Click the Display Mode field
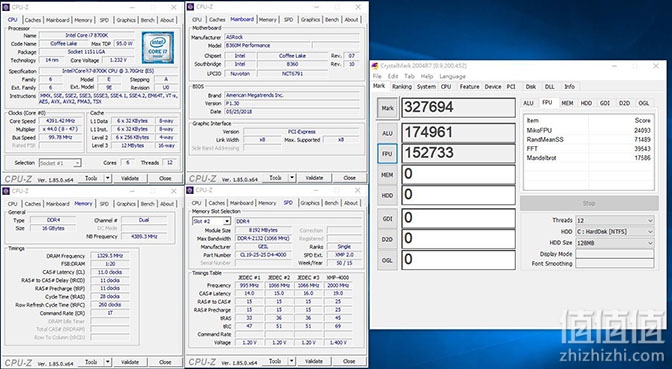The height and width of the screenshot is (369, 672). pos(615,254)
